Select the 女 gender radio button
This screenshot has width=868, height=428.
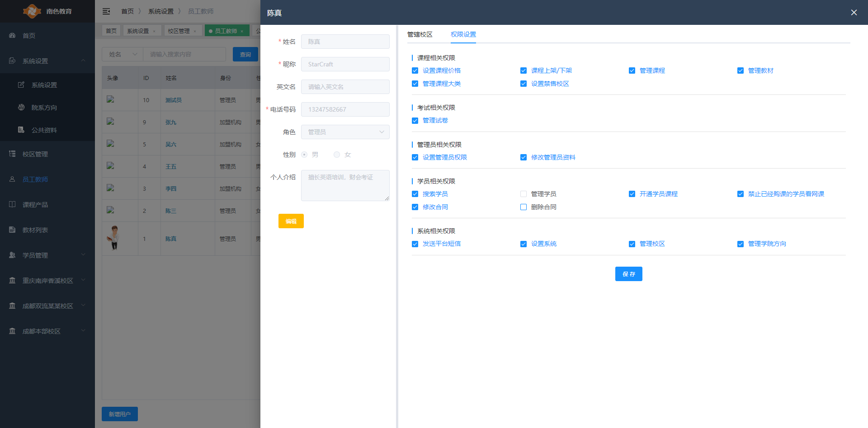tap(337, 155)
